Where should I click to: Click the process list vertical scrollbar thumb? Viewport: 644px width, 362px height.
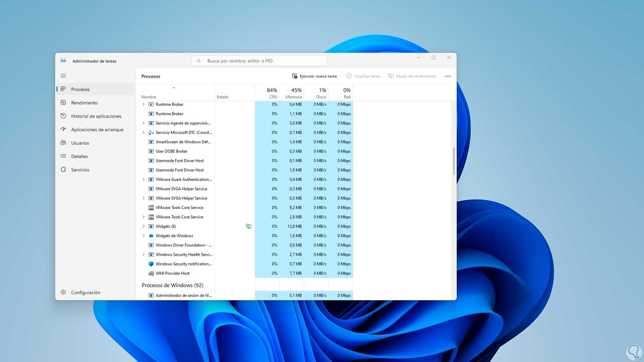[x=454, y=161]
